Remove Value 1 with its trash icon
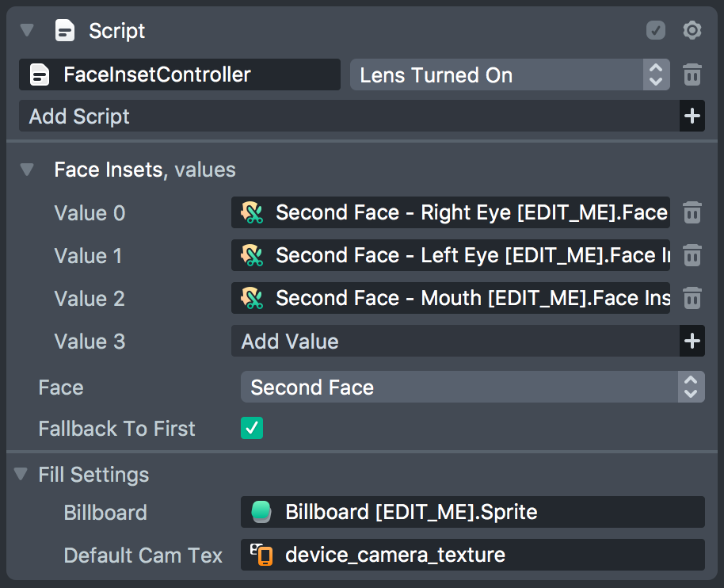The height and width of the screenshot is (588, 724). [692, 255]
